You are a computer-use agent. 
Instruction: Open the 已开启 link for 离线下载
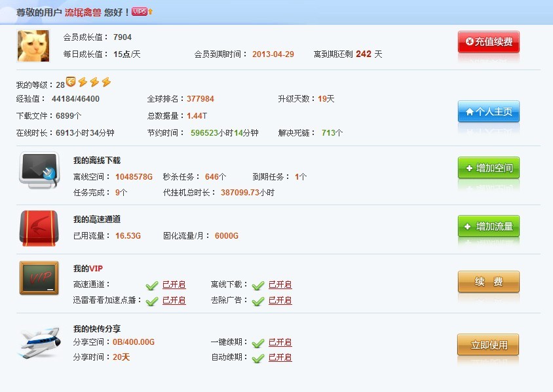point(280,284)
